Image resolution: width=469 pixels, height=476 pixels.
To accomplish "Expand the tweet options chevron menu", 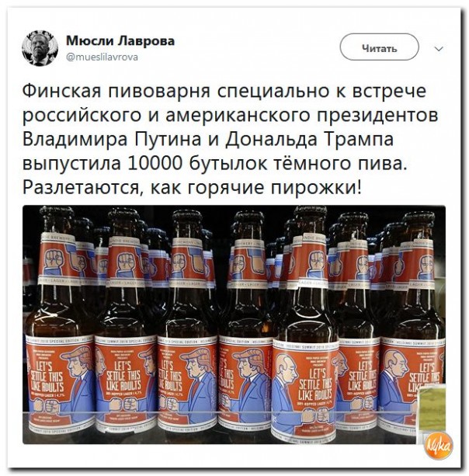I will tap(439, 49).
